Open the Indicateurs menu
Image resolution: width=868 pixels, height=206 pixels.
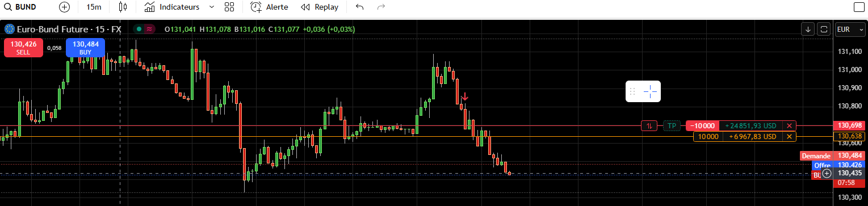(171, 7)
